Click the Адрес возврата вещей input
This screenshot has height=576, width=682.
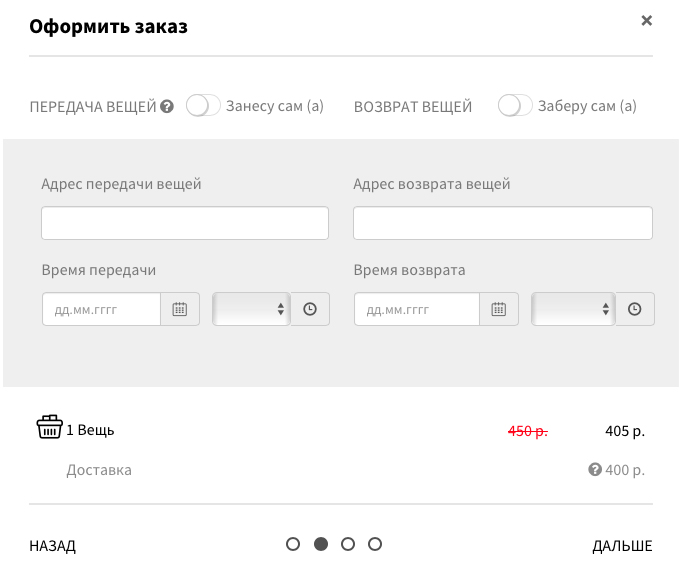tap(503, 223)
